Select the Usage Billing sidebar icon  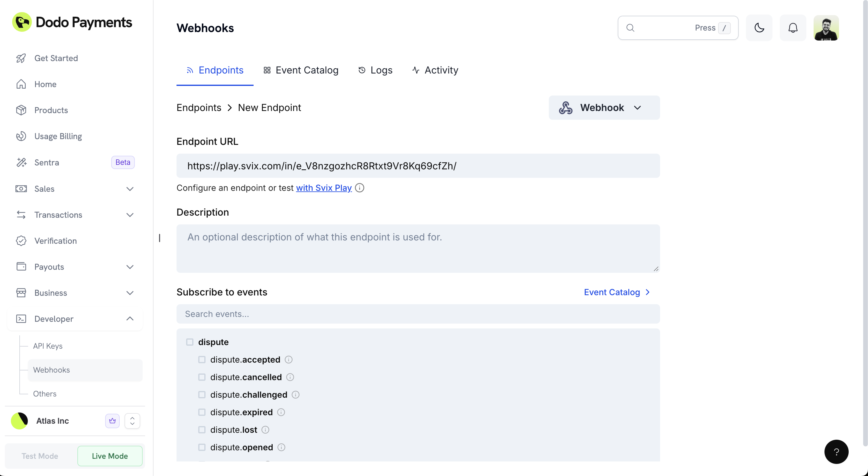(21, 136)
